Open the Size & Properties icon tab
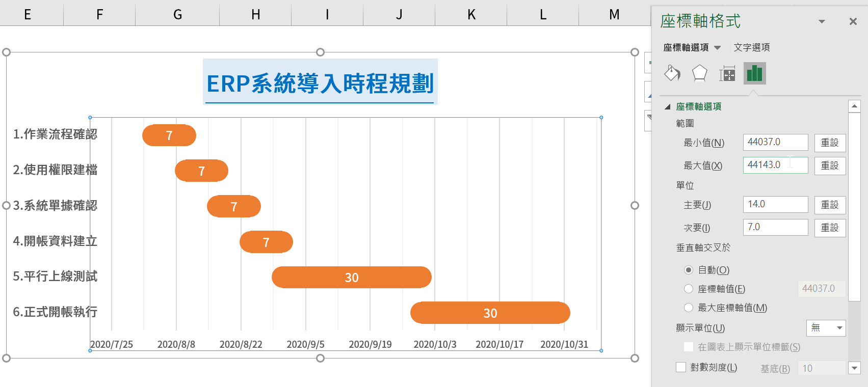 tap(727, 74)
